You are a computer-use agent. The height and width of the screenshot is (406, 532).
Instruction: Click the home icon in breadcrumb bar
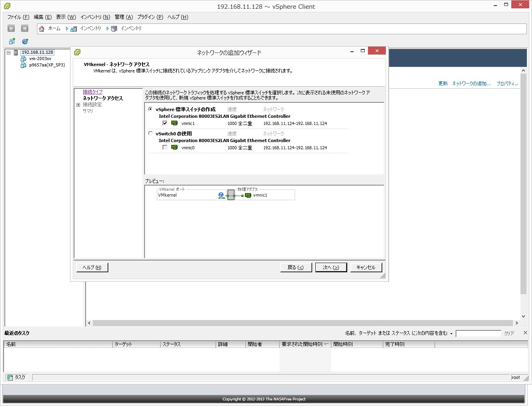[x=42, y=29]
